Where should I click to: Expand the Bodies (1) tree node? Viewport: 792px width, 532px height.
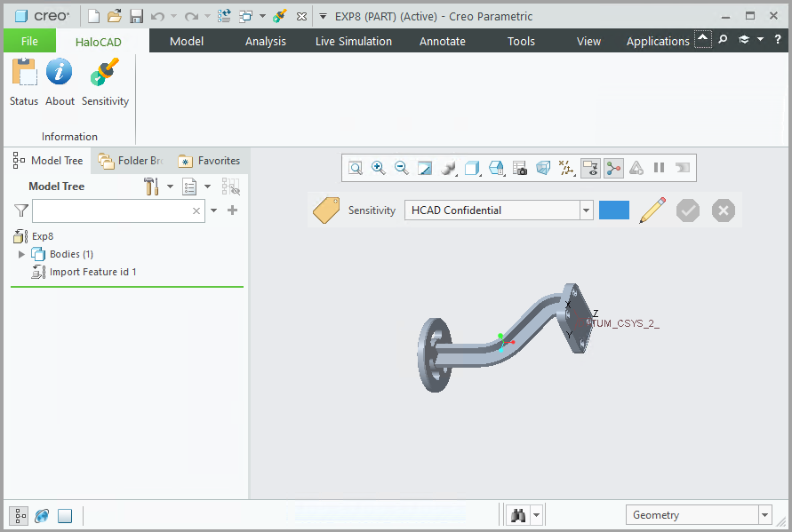(22, 254)
